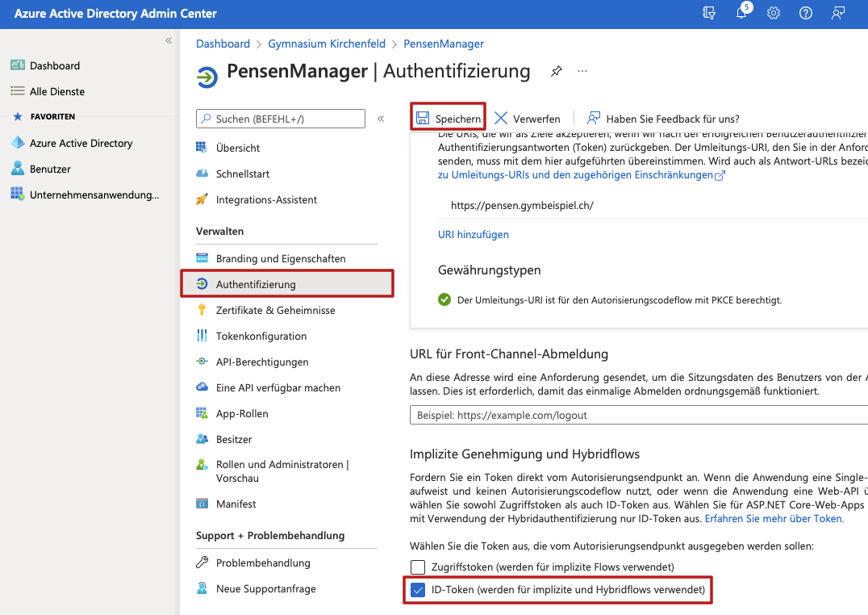Click the Speichern save button
Screen dimensions: 868x615
(x=449, y=119)
